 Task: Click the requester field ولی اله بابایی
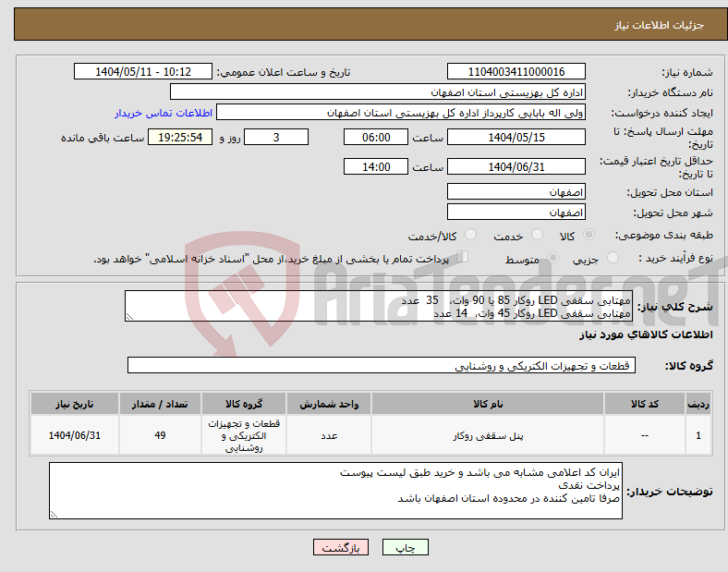(x=401, y=113)
